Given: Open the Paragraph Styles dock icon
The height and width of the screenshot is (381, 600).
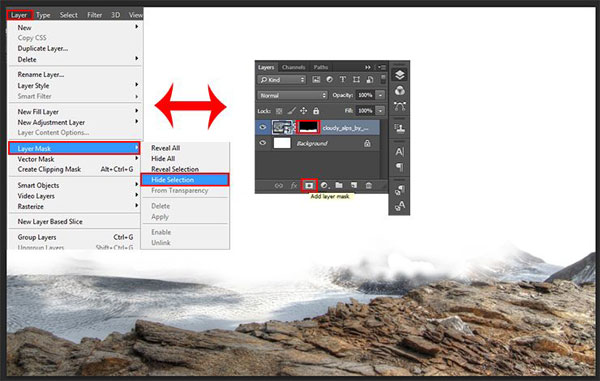Looking at the screenshot, I should coord(399,189).
